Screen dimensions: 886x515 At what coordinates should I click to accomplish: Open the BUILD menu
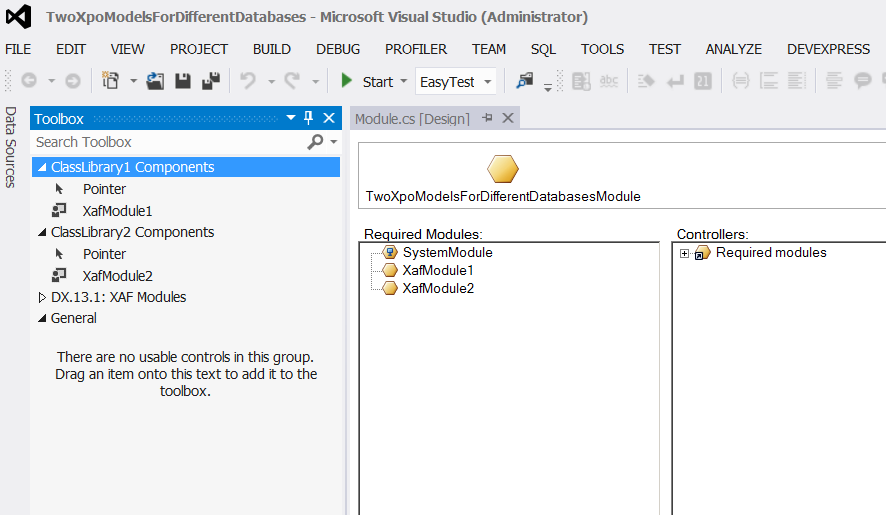272,49
